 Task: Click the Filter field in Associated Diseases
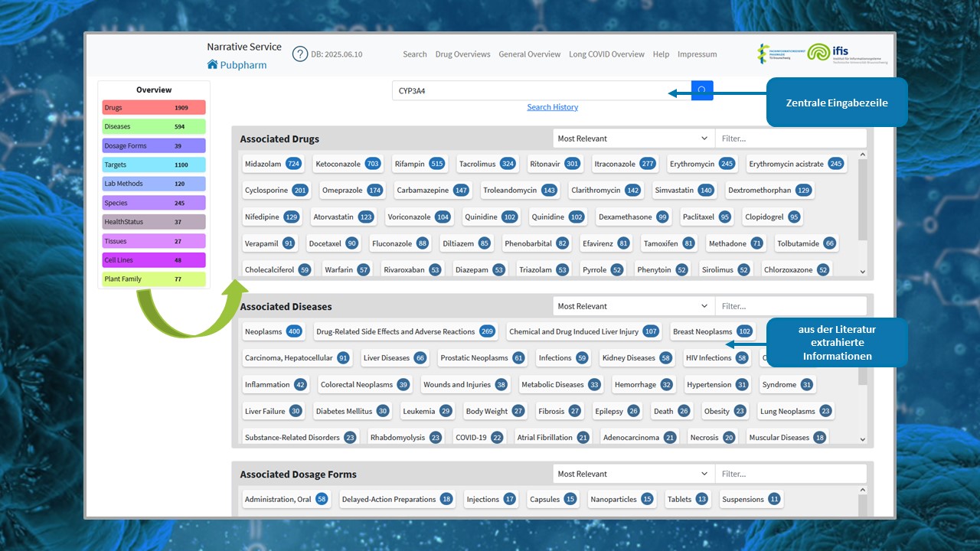click(x=790, y=306)
